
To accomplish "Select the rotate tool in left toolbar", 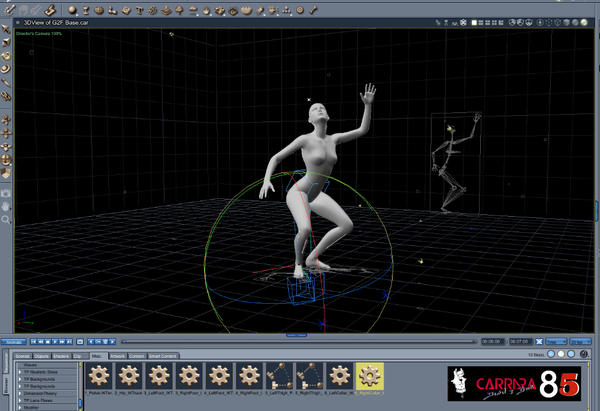I will pos(6,56).
